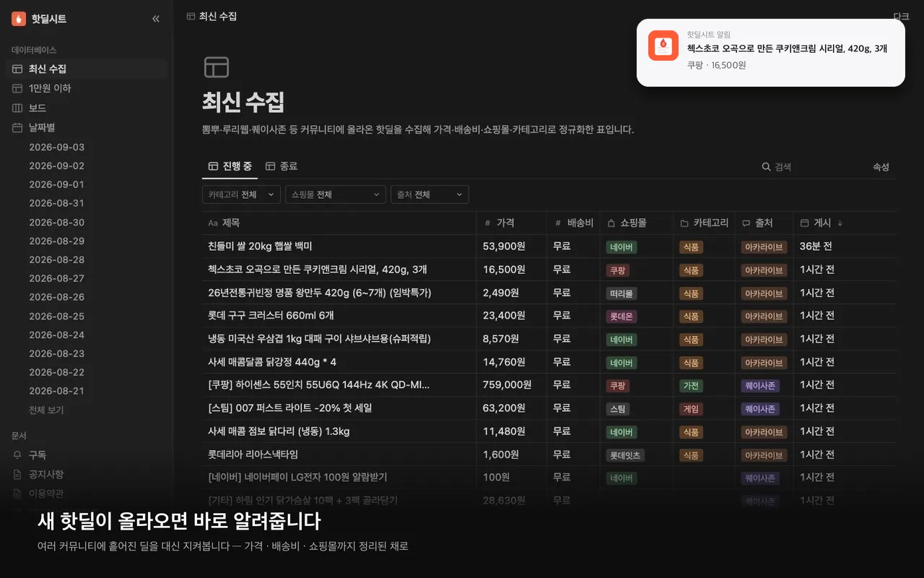The width and height of the screenshot is (924, 578).
Task: Open 속성 properties button
Action: point(881,167)
